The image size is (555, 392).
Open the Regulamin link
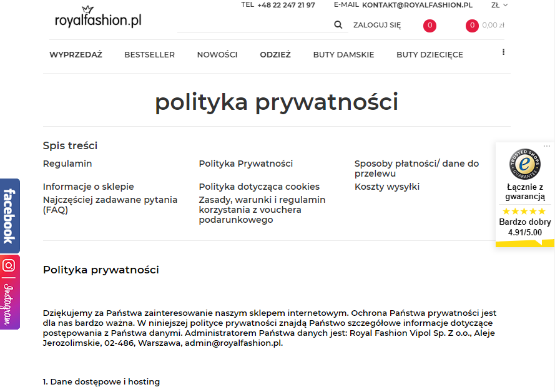coord(67,163)
